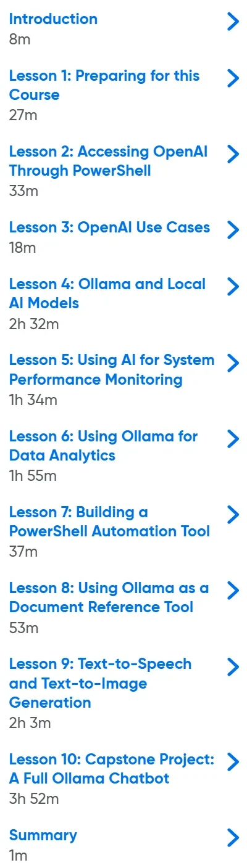Click chevron beside OpenAI Use Cases

point(233,230)
